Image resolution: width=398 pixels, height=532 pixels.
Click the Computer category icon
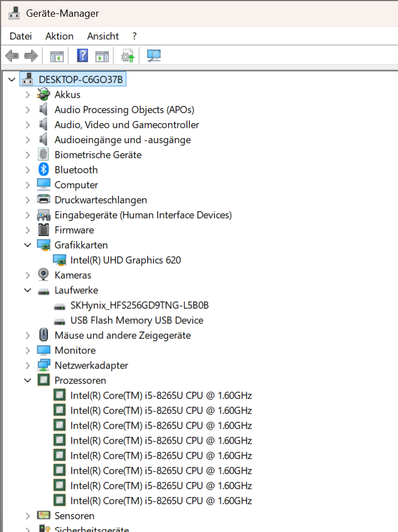pyautogui.click(x=43, y=184)
